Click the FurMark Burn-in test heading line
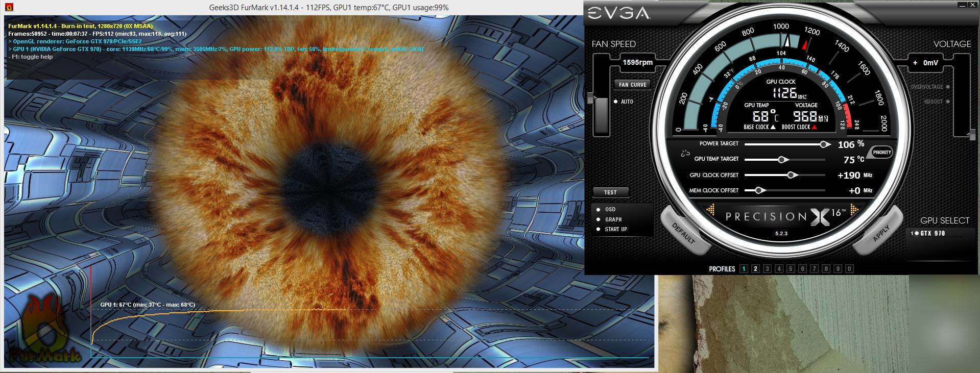980x373 pixels. point(80,26)
